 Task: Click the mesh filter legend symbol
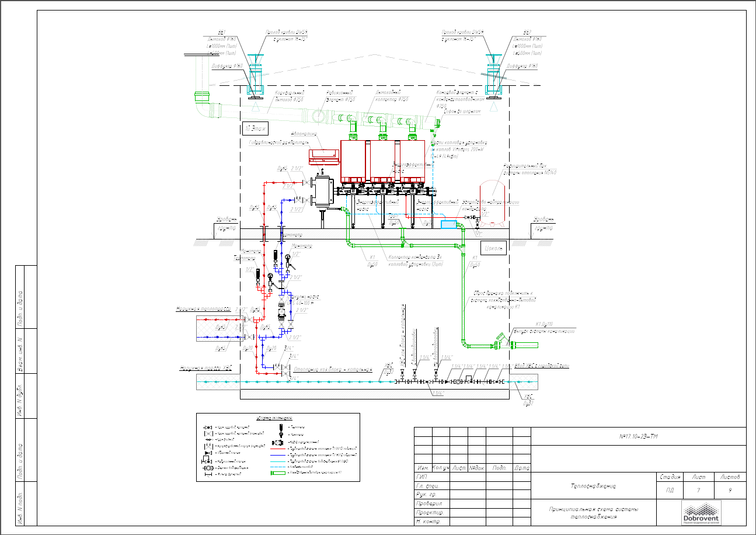[208, 475]
